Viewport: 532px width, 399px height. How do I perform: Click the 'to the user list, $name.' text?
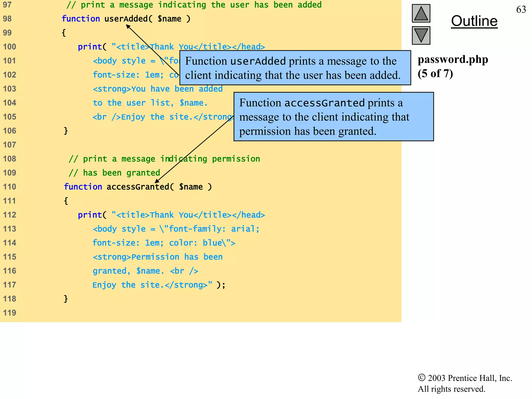[x=150, y=103]
